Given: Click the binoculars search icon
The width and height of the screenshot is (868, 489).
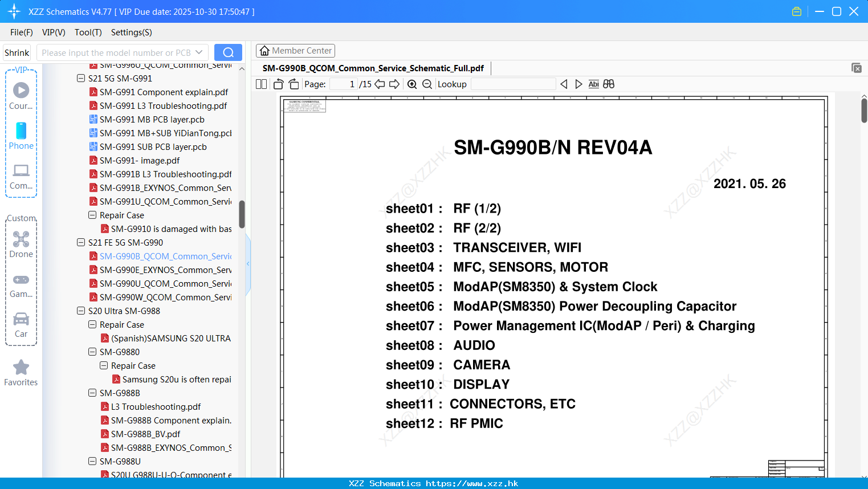Looking at the screenshot, I should coord(609,84).
